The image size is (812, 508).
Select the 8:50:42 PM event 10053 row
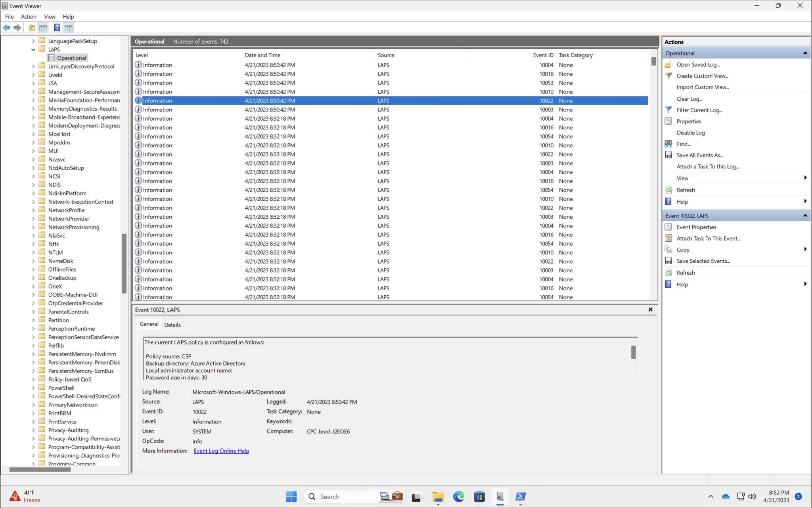[x=391, y=83]
